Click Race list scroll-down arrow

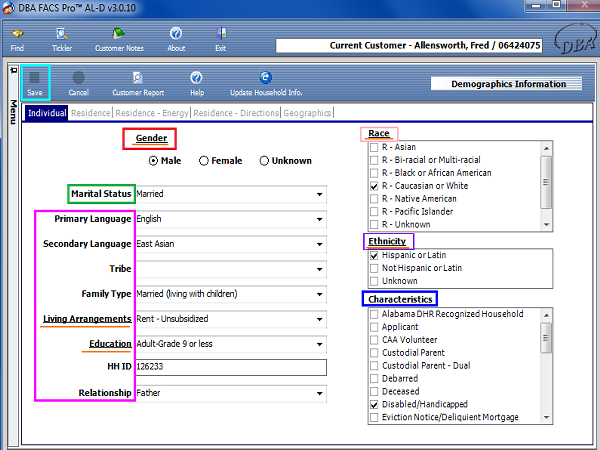click(x=546, y=225)
